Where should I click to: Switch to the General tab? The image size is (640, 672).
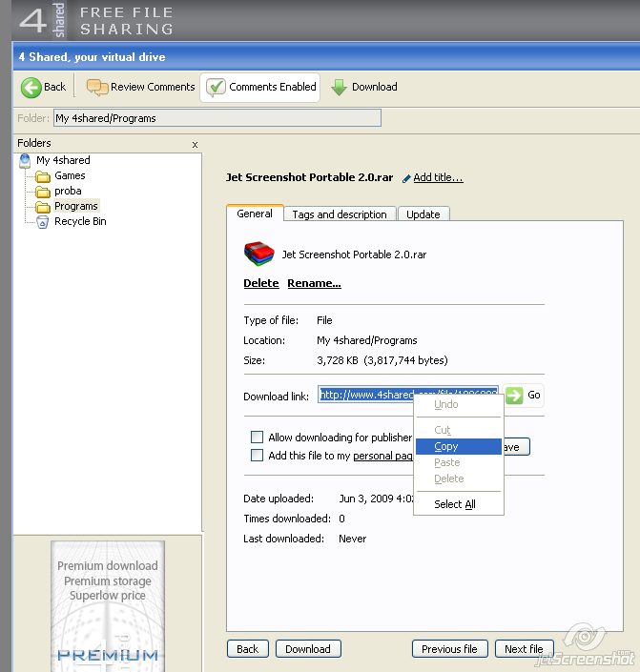(x=255, y=214)
